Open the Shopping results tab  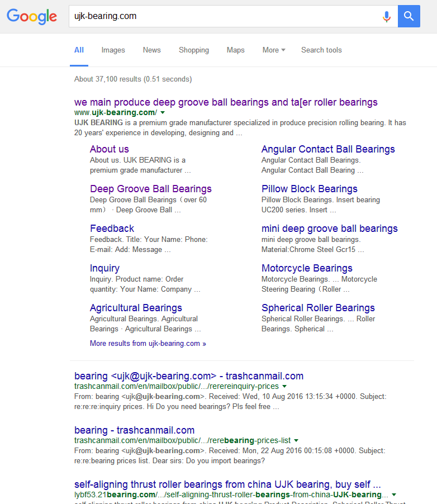193,50
